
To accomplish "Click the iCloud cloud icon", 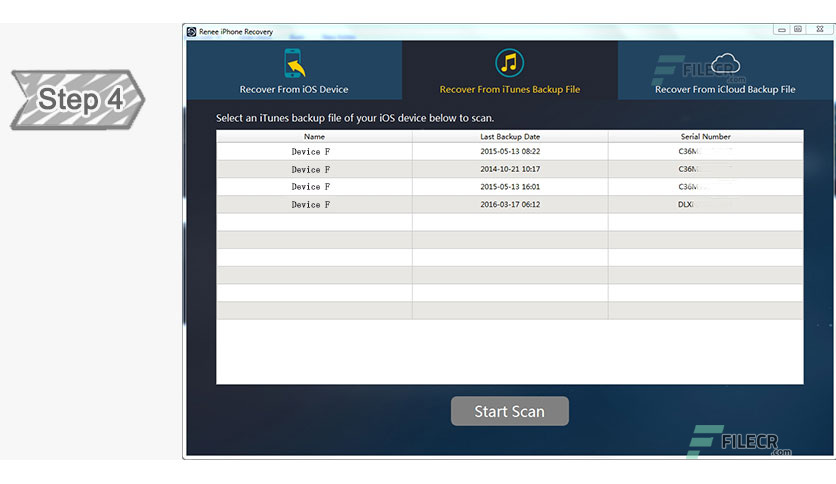I will [726, 62].
